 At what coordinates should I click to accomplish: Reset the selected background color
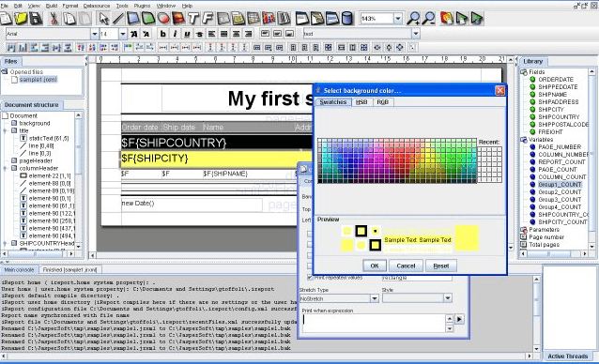(x=441, y=265)
